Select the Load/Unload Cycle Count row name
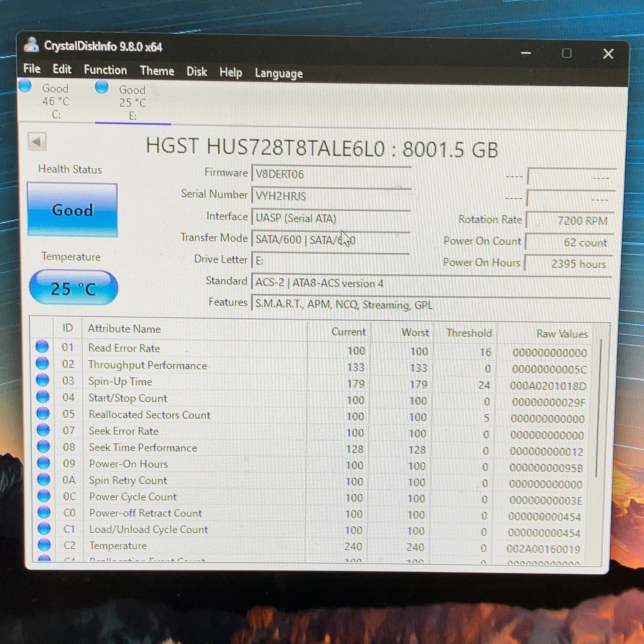The height and width of the screenshot is (644, 644). click(x=149, y=529)
